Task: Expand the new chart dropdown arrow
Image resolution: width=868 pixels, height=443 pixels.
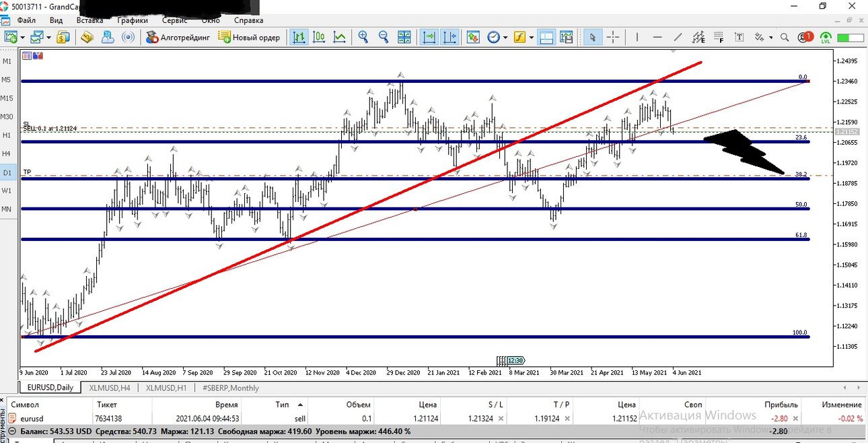Action: 22,38
